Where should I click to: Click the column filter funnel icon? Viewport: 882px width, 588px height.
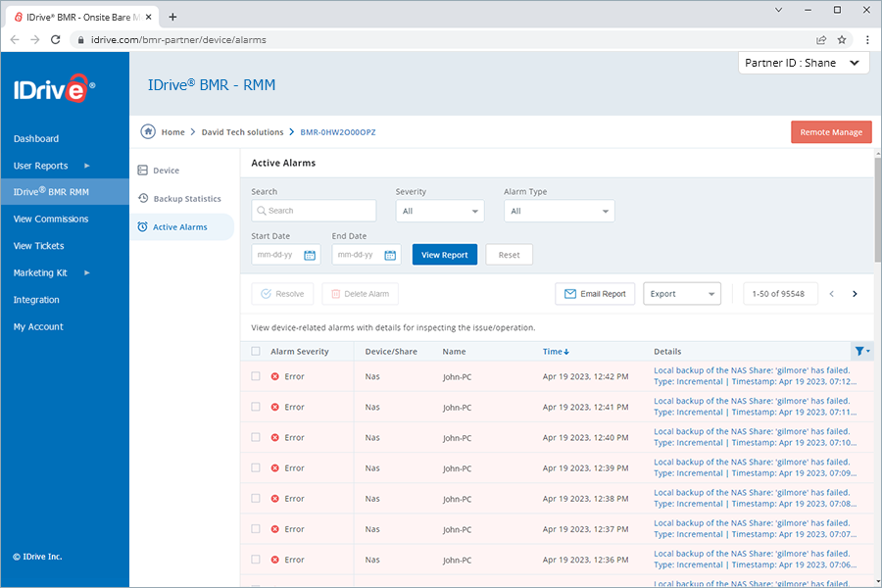860,351
